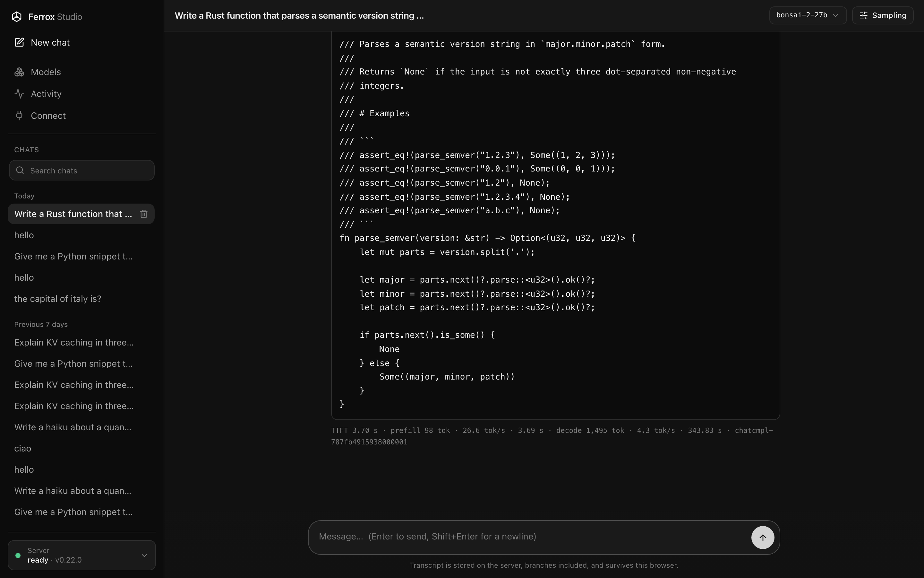The image size is (924, 578).
Task: Click the transcript storage notice text
Action: coord(544,565)
